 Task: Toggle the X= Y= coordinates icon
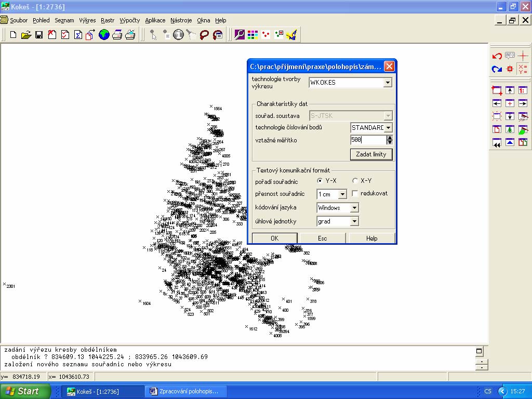click(x=523, y=69)
